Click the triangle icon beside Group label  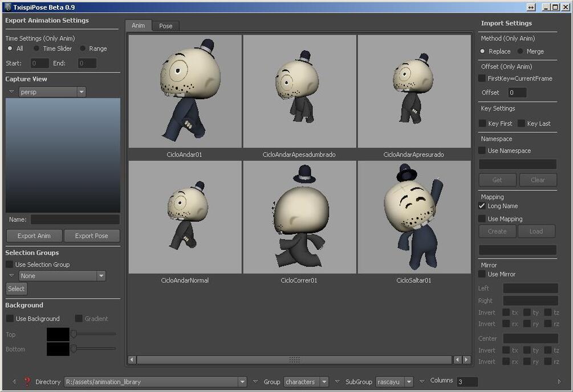click(255, 381)
